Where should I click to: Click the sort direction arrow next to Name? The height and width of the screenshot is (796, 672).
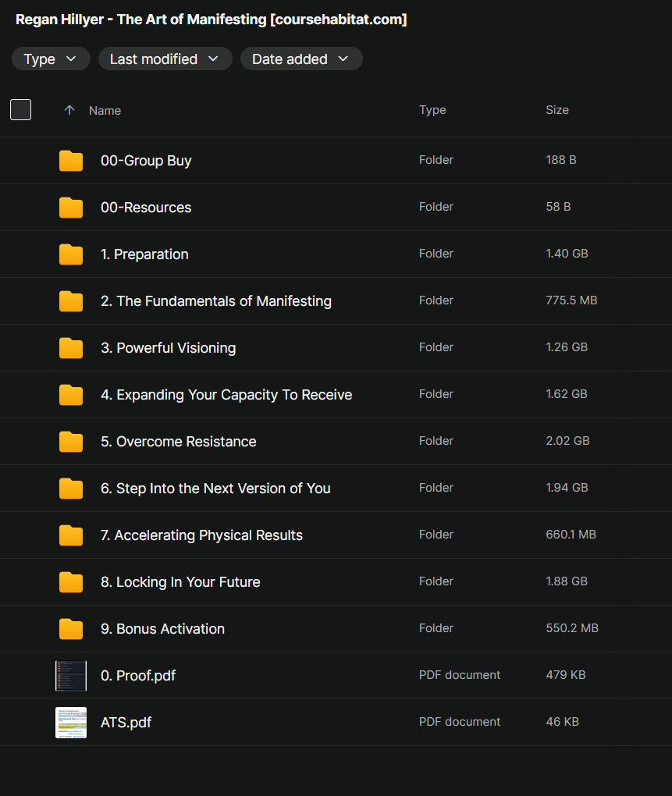tap(69, 111)
